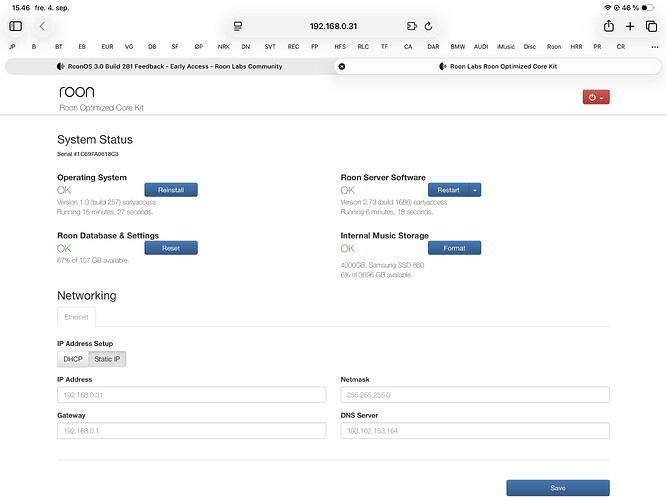666x500 pixels.
Task: Select the Ethernet networking tab
Action: pos(76,317)
